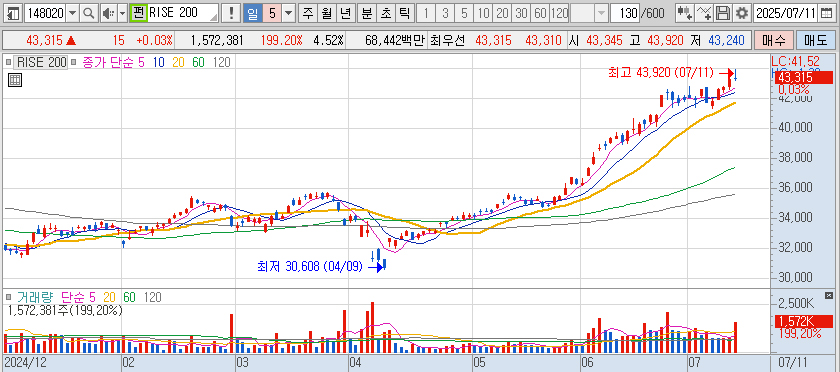Click the 매도 sell button
Viewport: 840px width, 372px height.
point(815,40)
